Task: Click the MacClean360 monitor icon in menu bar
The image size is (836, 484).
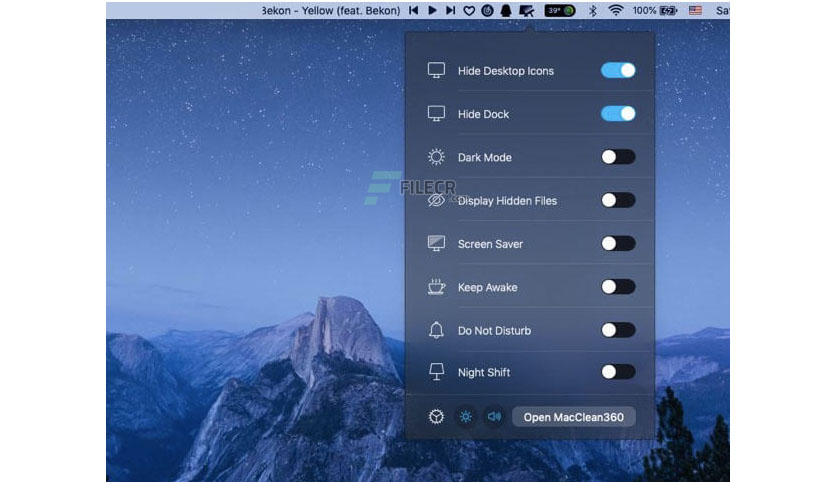Action: pos(526,11)
